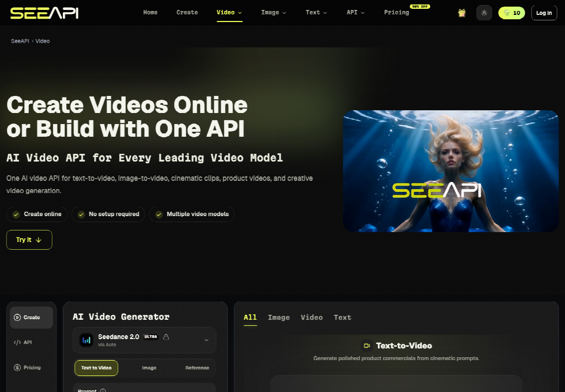Open the API code icon in sidebar

[x=17, y=342]
